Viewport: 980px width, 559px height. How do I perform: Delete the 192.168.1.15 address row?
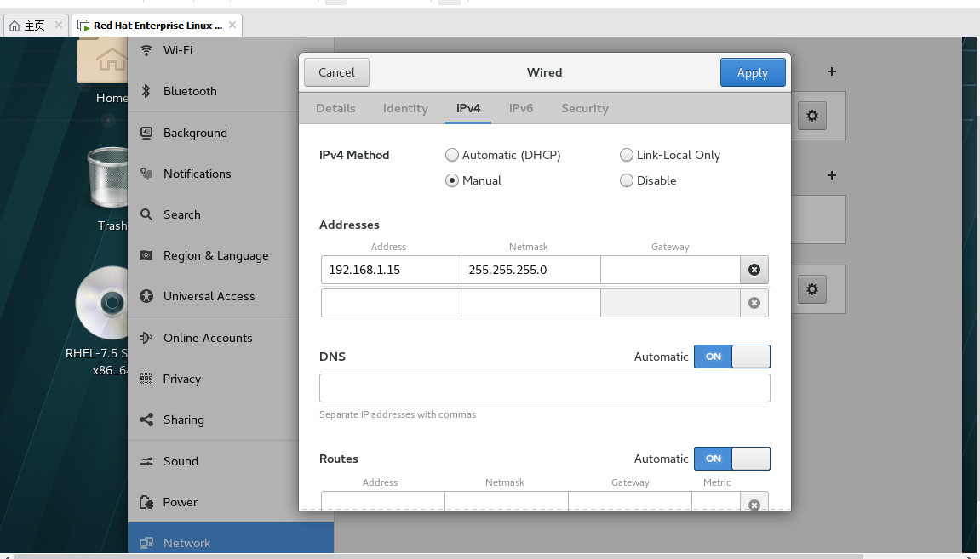[754, 270]
